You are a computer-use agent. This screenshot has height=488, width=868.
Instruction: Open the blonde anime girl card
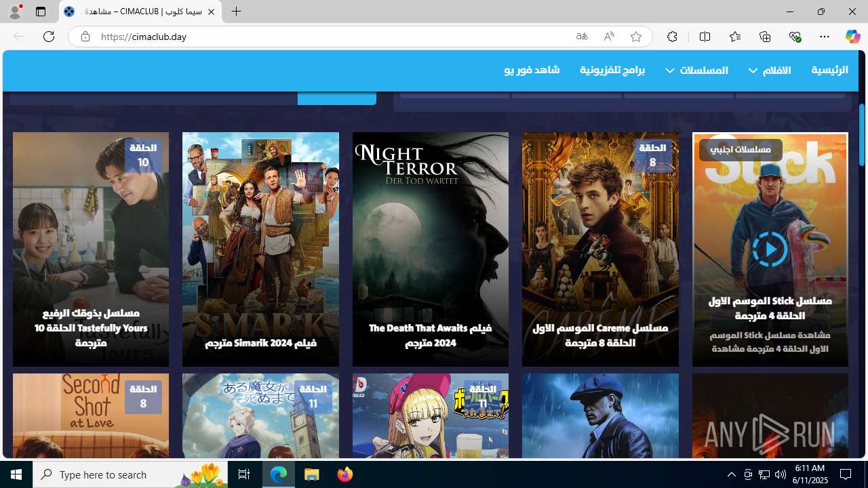point(431,416)
